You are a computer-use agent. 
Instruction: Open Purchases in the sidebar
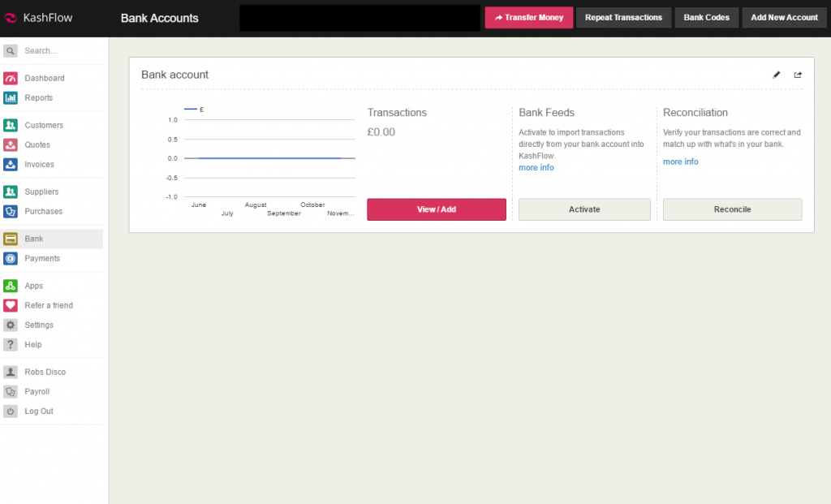pos(44,212)
